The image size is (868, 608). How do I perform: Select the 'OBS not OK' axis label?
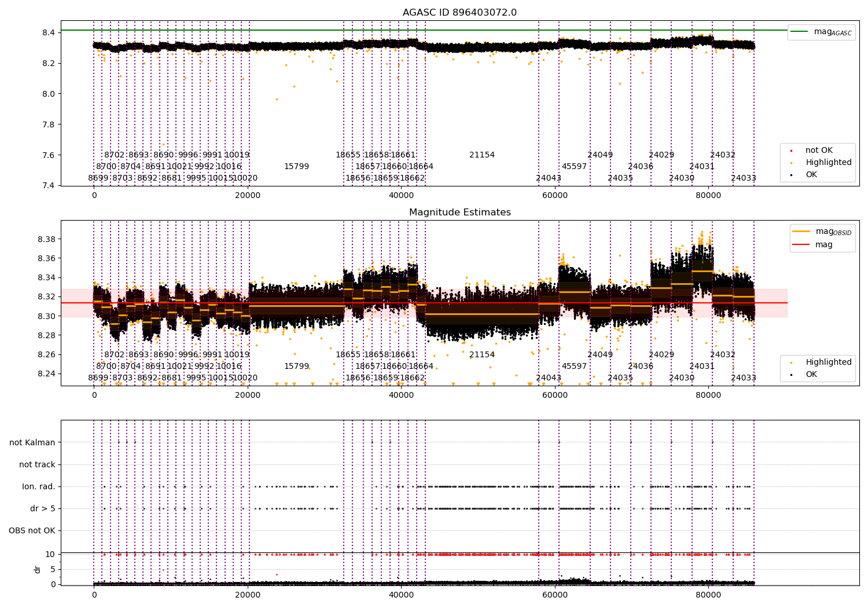(x=32, y=530)
